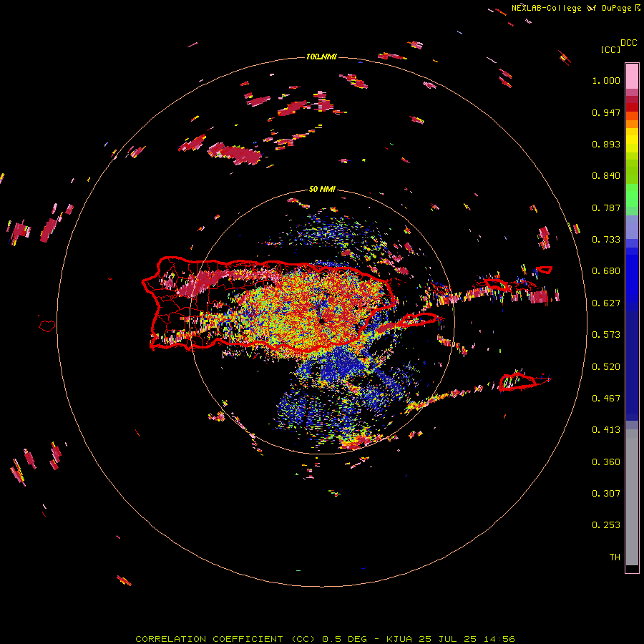The height and width of the screenshot is (644, 644).
Task: Click the TH threshold label
Action: point(615,557)
